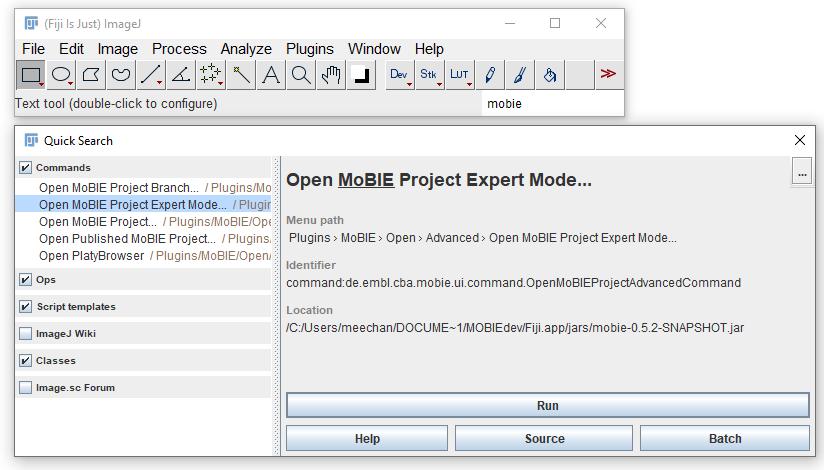
Task: Select Open Published MoBIE Project... result
Action: click(143, 239)
